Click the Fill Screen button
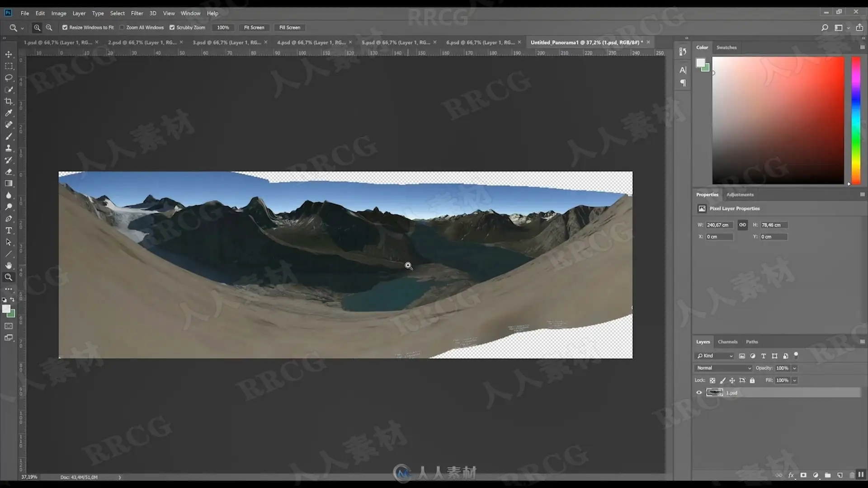868x488 pixels. click(x=289, y=28)
